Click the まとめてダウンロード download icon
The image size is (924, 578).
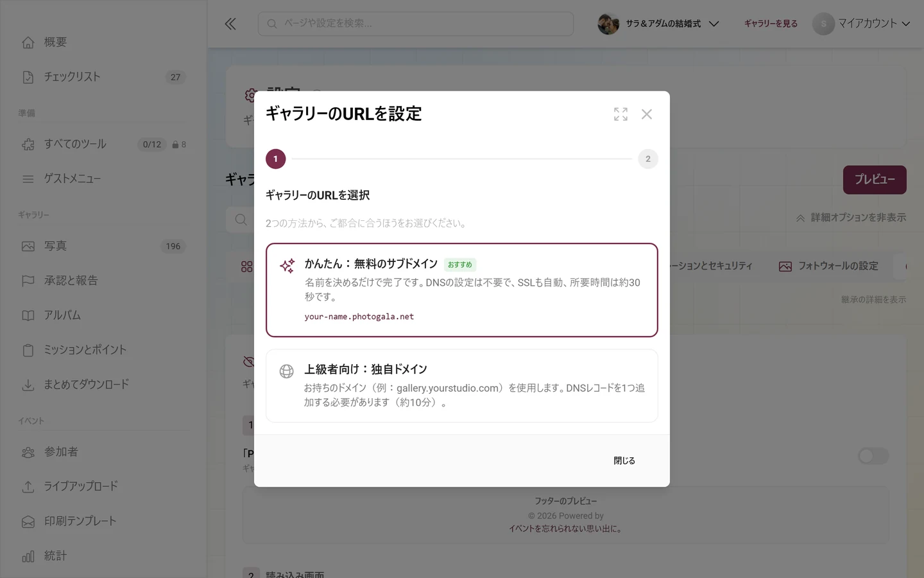tap(28, 385)
